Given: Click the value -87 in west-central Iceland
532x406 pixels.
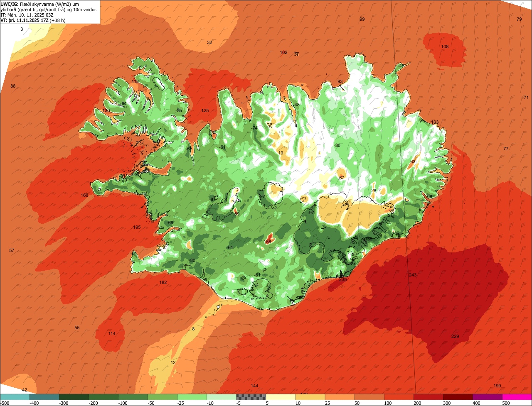Looking at the screenshot, I should pyautogui.click(x=212, y=199).
